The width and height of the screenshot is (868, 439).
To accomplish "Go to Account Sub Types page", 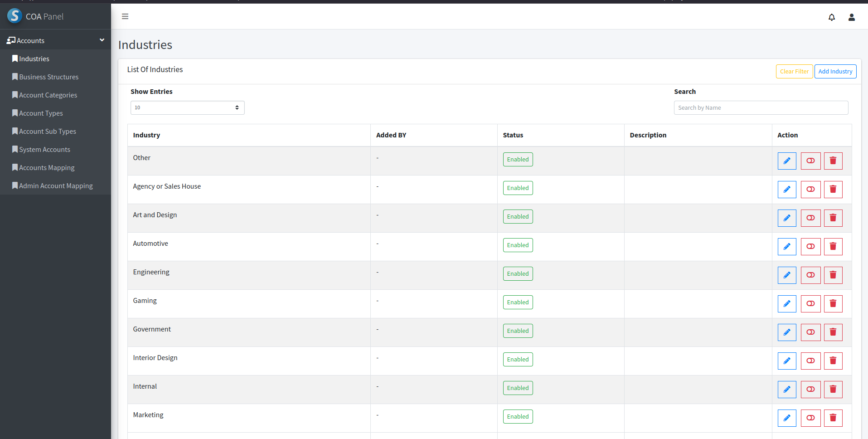I will pyautogui.click(x=47, y=132).
